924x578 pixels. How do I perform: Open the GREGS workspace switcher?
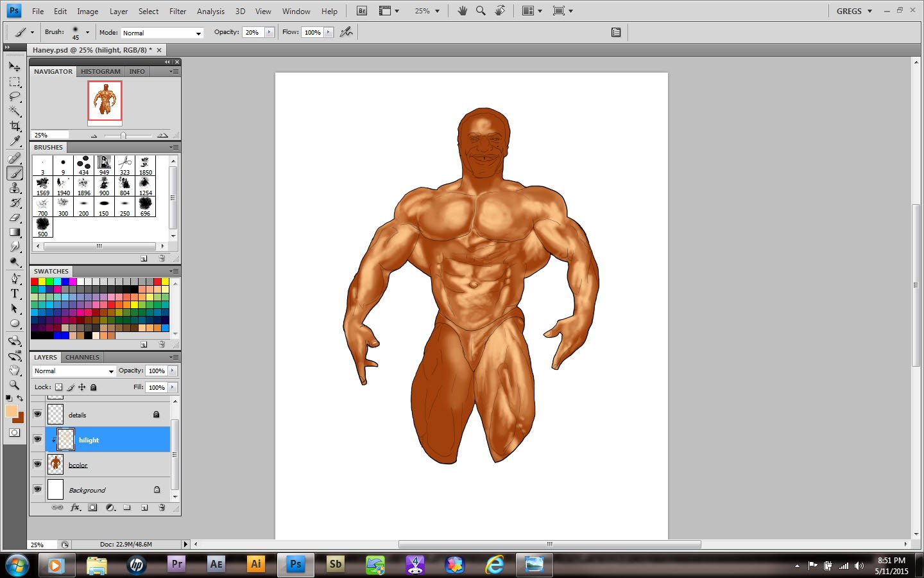(x=854, y=11)
